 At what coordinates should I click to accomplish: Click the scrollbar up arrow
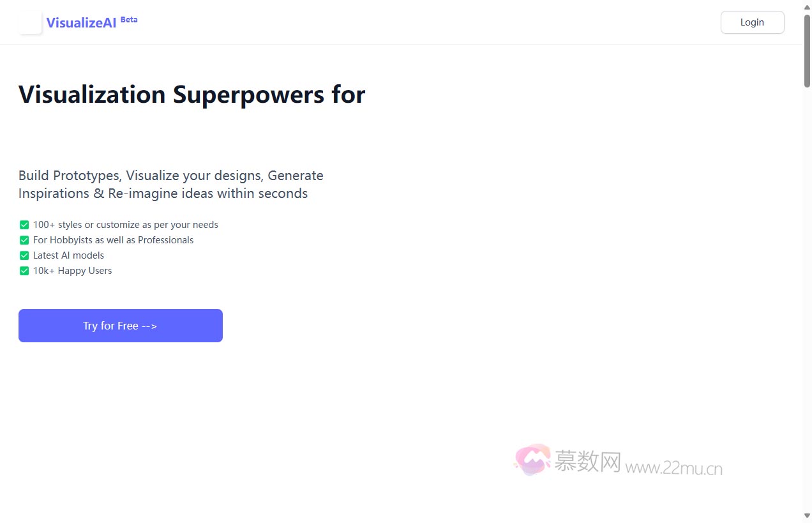click(807, 6)
